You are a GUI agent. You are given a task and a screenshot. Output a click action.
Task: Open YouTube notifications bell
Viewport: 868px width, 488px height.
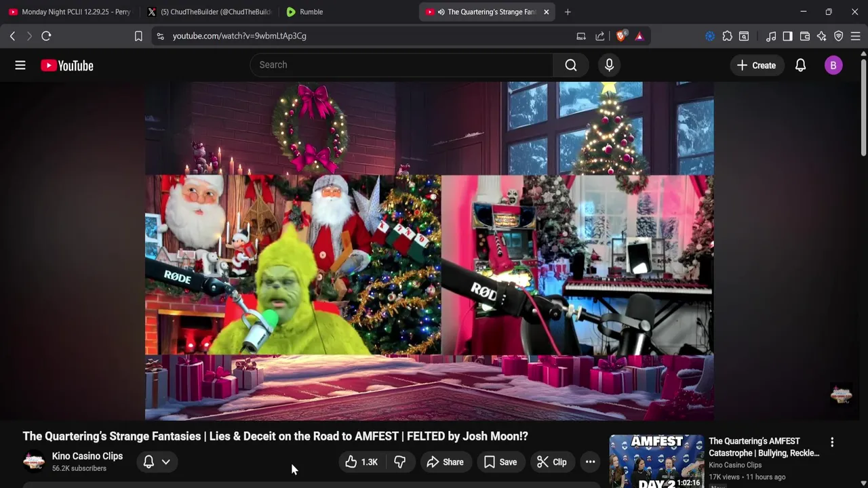click(x=800, y=65)
